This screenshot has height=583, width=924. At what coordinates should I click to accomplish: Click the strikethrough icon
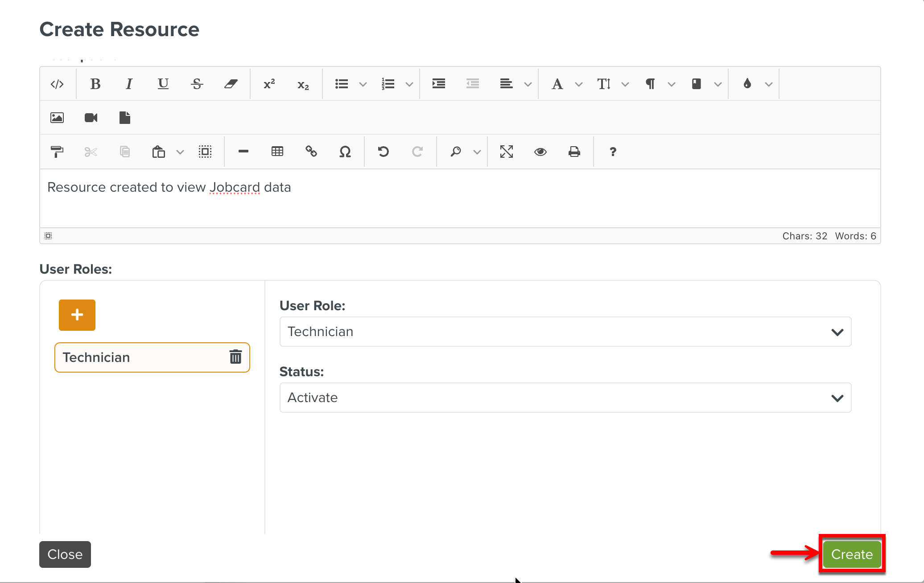[197, 84]
